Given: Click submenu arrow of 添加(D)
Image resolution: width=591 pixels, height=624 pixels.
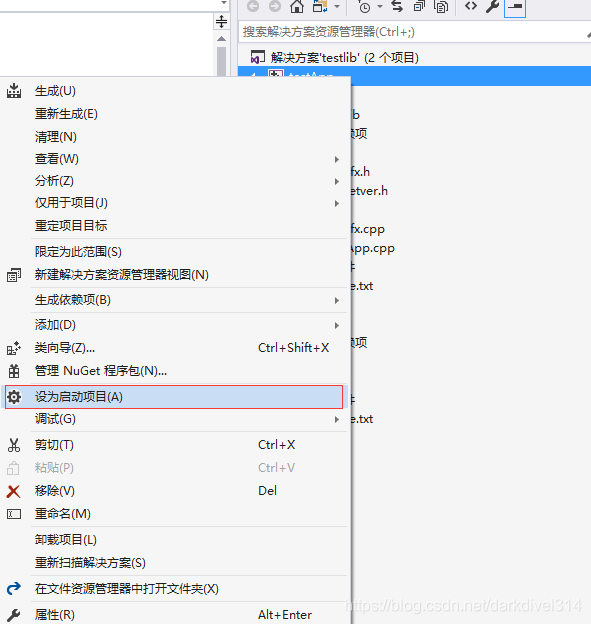Looking at the screenshot, I should [x=337, y=326].
